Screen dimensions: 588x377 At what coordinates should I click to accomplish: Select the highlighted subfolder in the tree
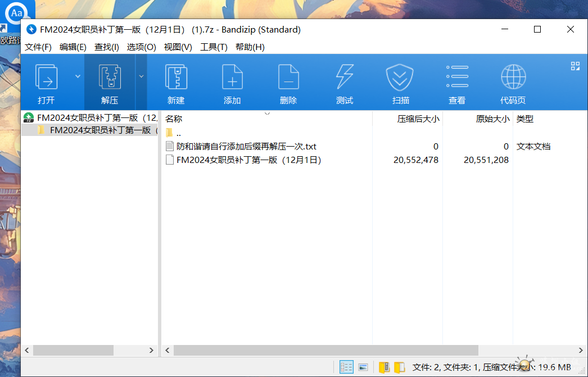(x=90, y=130)
